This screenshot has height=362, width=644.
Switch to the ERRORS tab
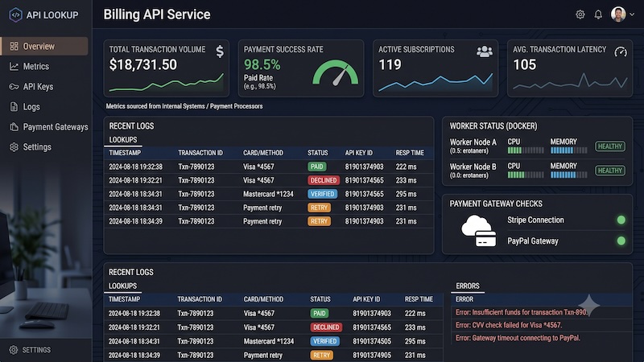(x=468, y=286)
